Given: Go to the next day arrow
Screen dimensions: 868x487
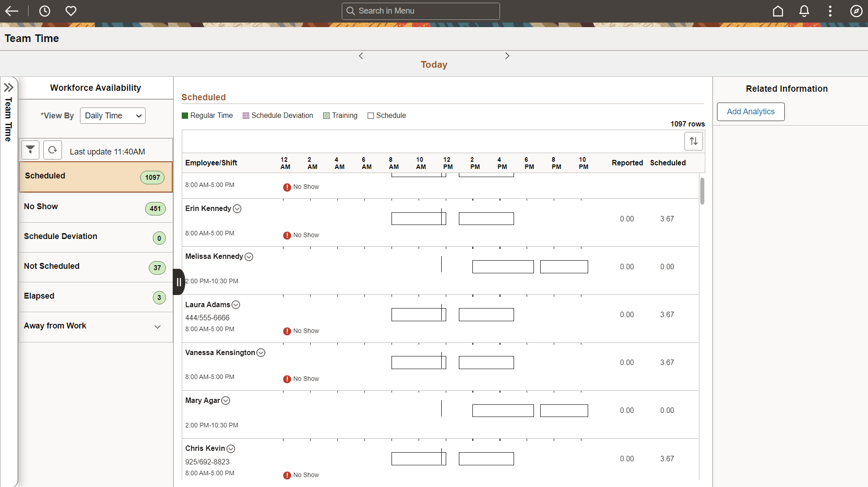Looking at the screenshot, I should [507, 56].
